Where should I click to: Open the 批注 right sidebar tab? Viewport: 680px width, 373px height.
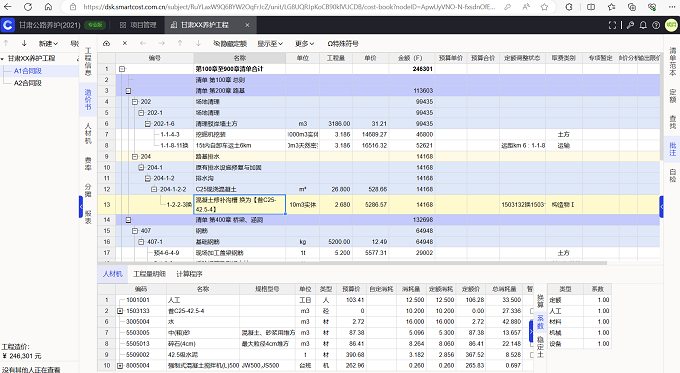[673, 149]
